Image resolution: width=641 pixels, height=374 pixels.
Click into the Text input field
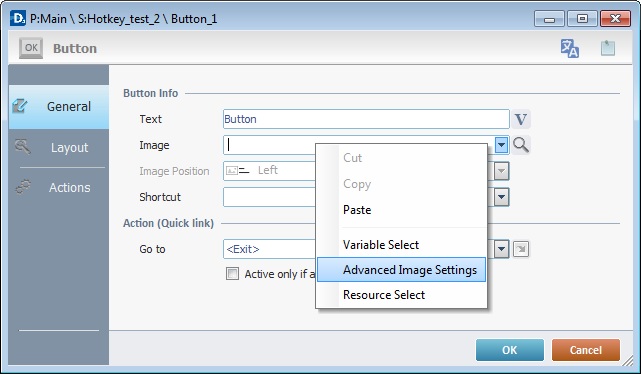(x=366, y=119)
